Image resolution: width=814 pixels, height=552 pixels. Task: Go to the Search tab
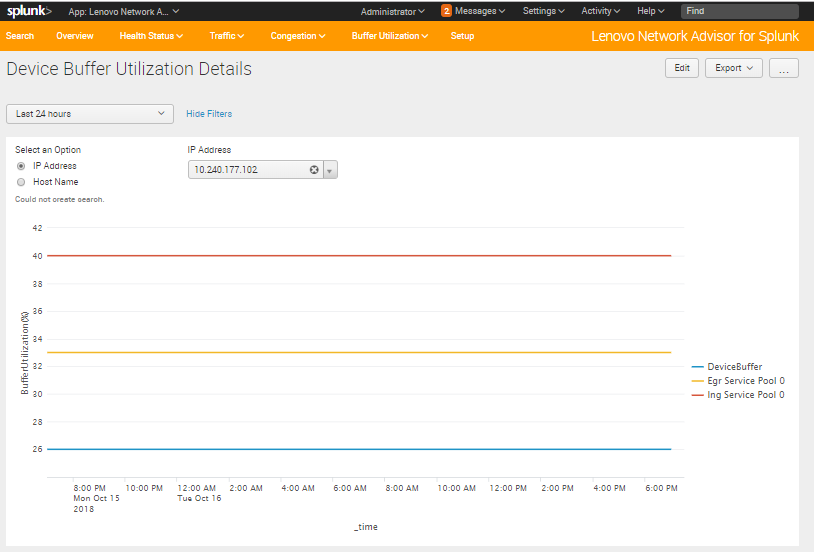pyautogui.click(x=20, y=36)
